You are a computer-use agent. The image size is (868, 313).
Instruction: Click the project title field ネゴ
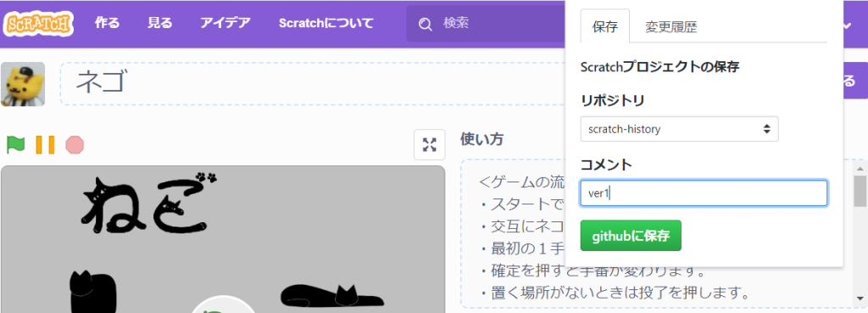point(313,83)
